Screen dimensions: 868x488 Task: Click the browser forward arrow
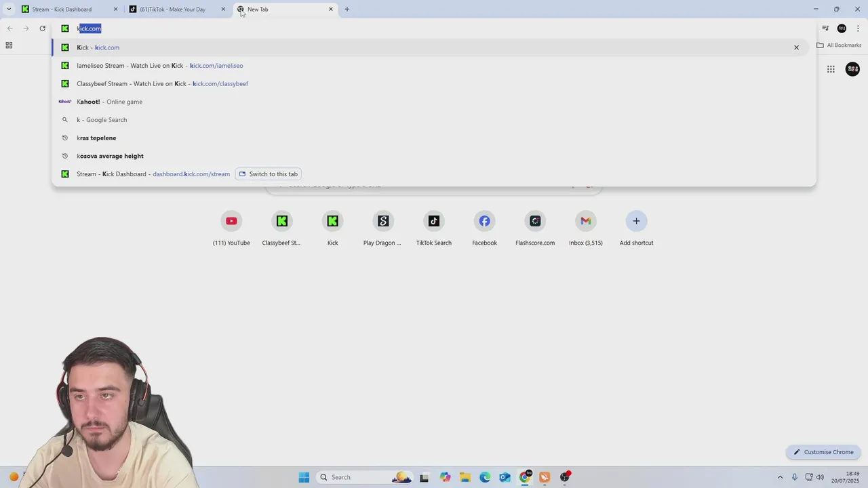(26, 28)
